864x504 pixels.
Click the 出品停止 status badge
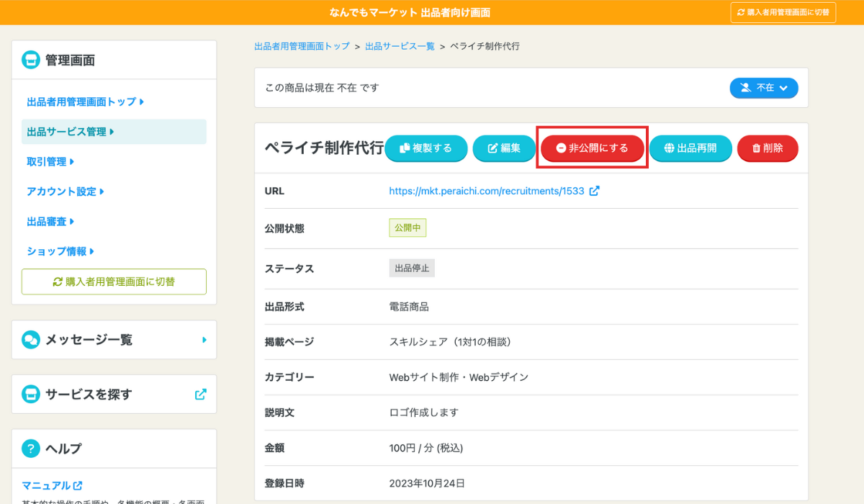coord(412,269)
